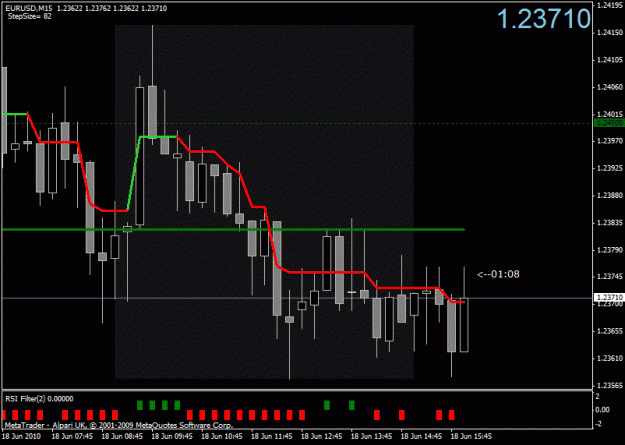Select the green price tag on the axis

click(608, 123)
